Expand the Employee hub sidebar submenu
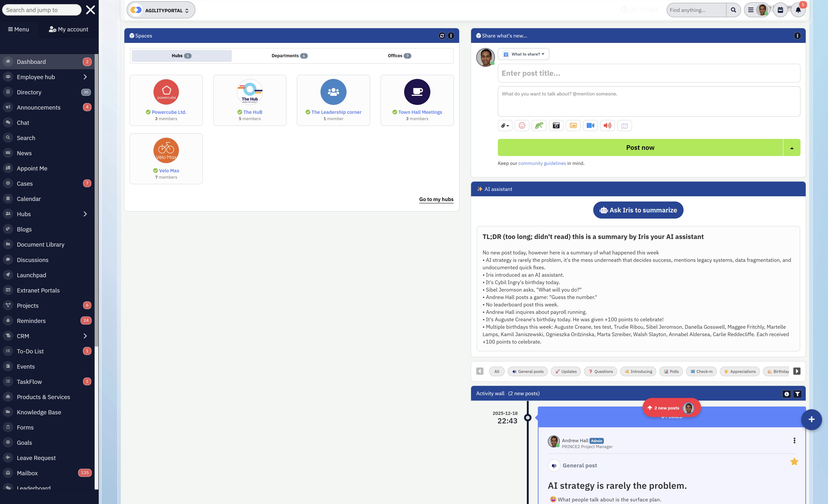Viewport: 828px width, 504px height. 85,77
